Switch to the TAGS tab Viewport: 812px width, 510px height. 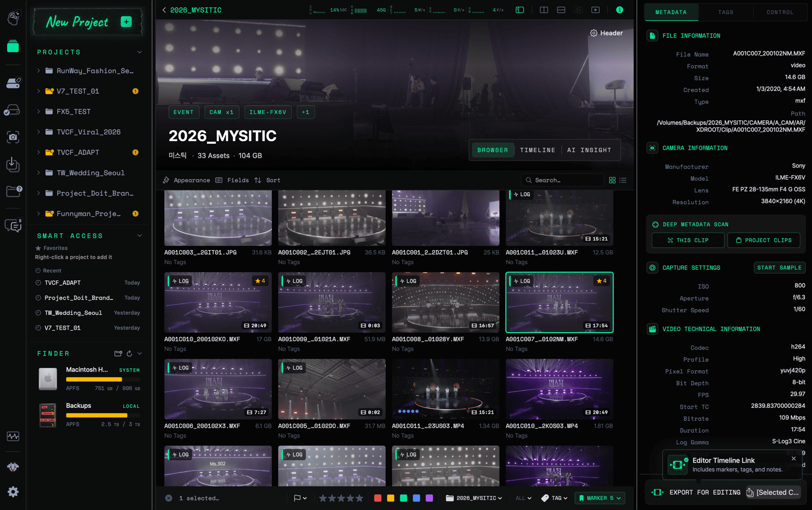click(x=726, y=12)
